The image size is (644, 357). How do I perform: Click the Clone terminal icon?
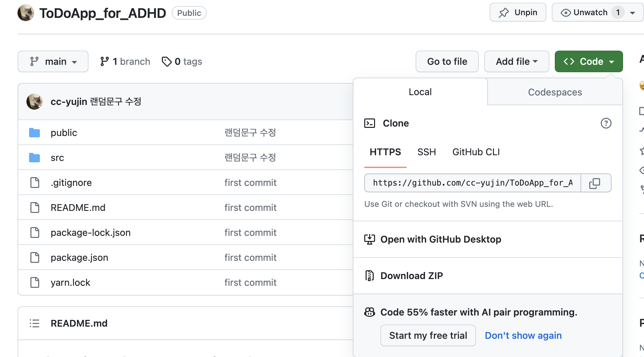point(370,123)
